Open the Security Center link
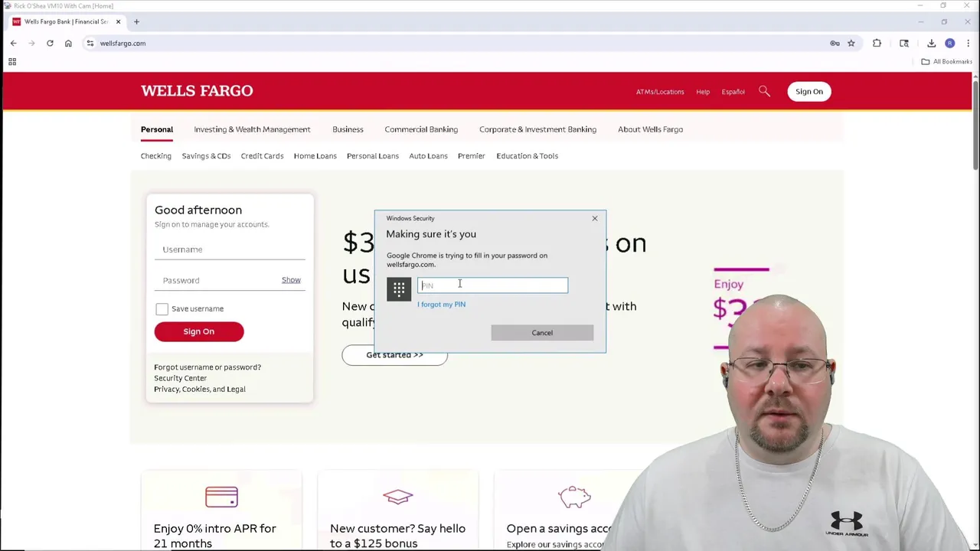This screenshot has height=551, width=980. 180,378
